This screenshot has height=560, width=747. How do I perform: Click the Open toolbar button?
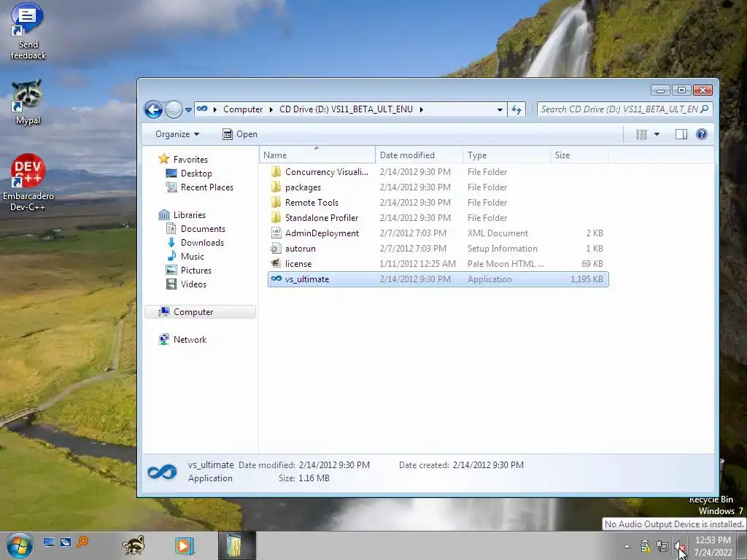240,134
